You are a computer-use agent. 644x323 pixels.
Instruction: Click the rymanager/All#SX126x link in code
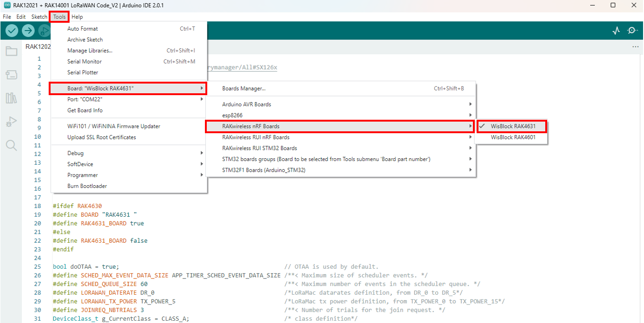(x=242, y=68)
